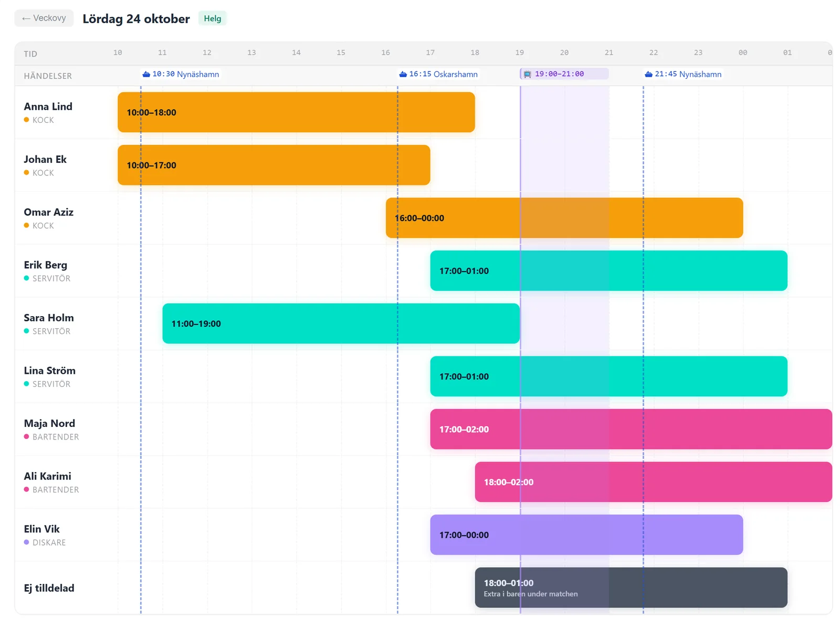Viewport: 840px width, 618px height.
Task: Click the TID header label
Action: click(x=30, y=54)
